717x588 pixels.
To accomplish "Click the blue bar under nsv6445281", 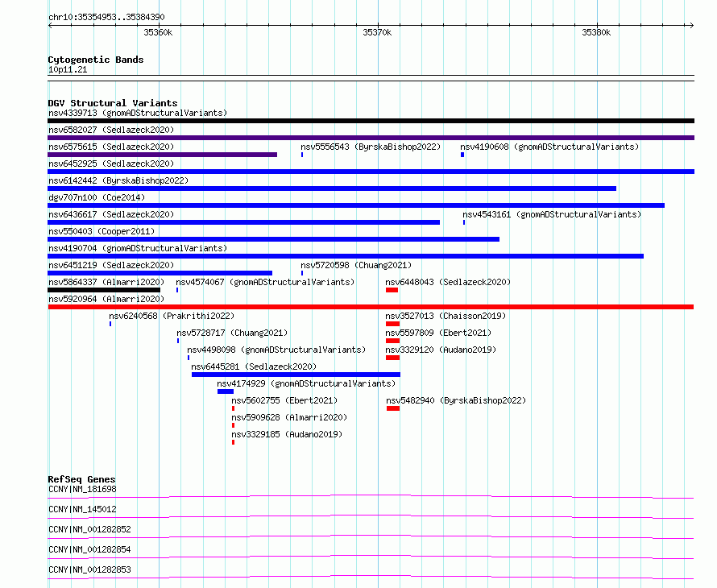I will click(296, 375).
